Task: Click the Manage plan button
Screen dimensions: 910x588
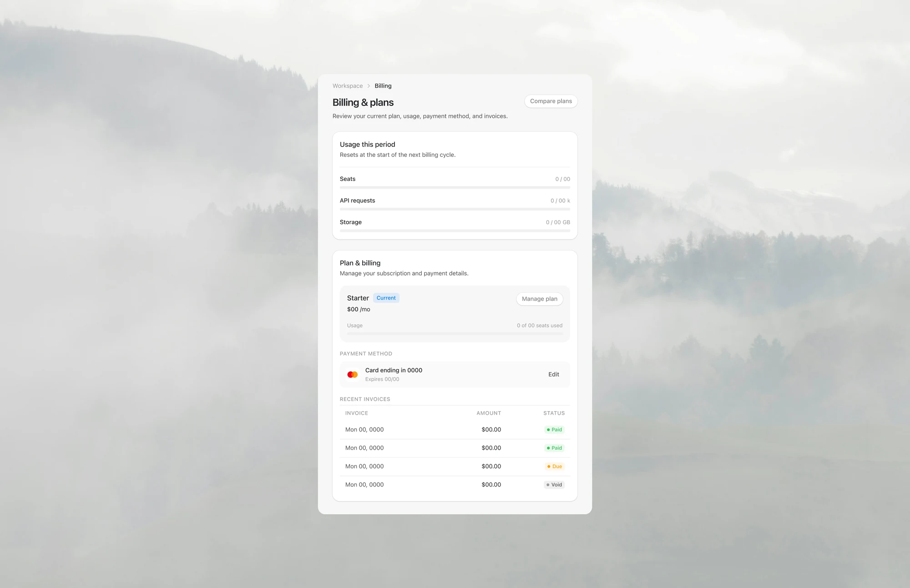Action: click(x=540, y=299)
